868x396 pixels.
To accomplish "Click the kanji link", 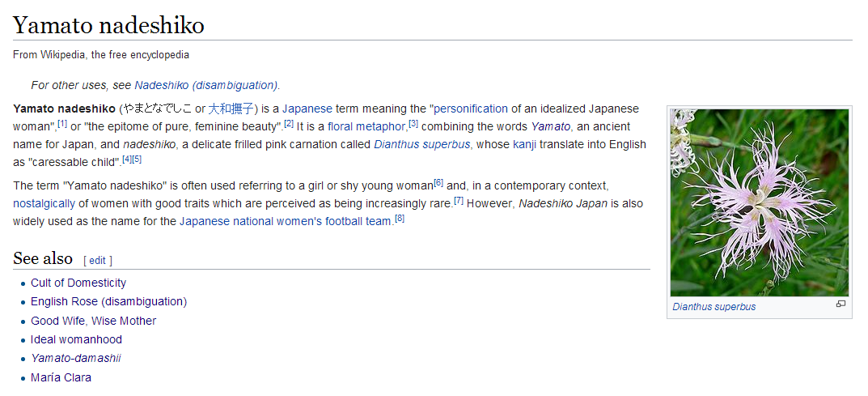I will click(525, 145).
